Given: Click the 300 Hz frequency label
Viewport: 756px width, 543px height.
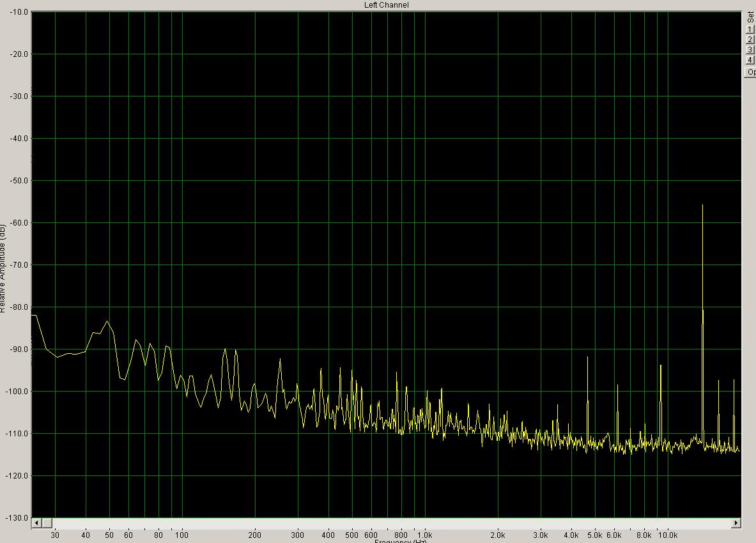Looking at the screenshot, I should [x=298, y=535].
